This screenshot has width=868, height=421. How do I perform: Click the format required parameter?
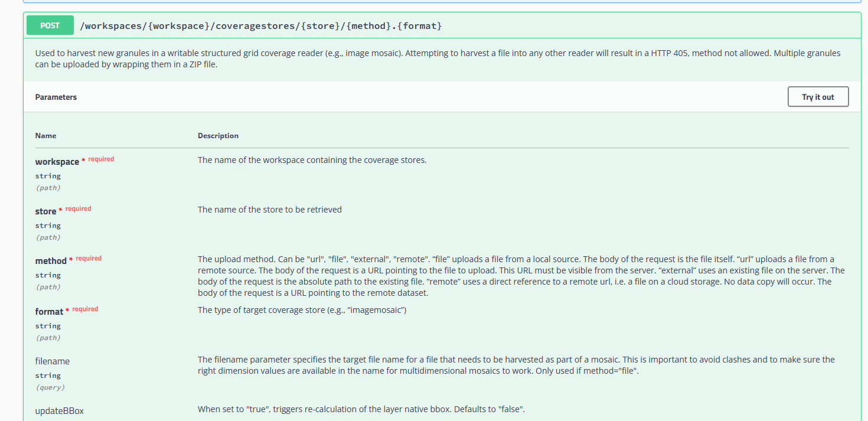pos(49,311)
